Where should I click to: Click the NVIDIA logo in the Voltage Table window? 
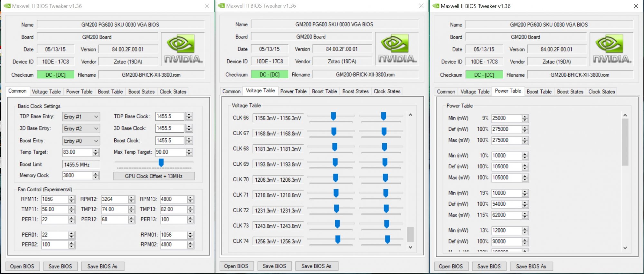pos(397,49)
